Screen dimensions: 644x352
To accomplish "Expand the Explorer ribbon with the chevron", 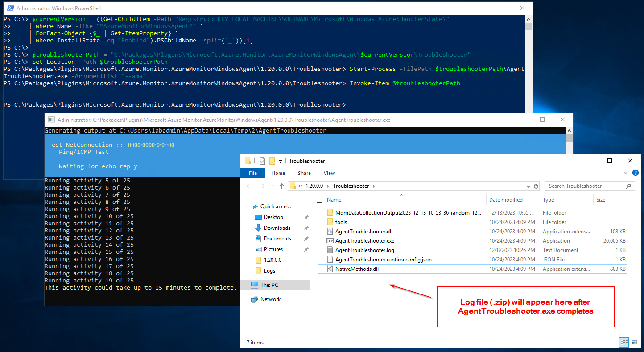I will pyautogui.click(x=627, y=173).
